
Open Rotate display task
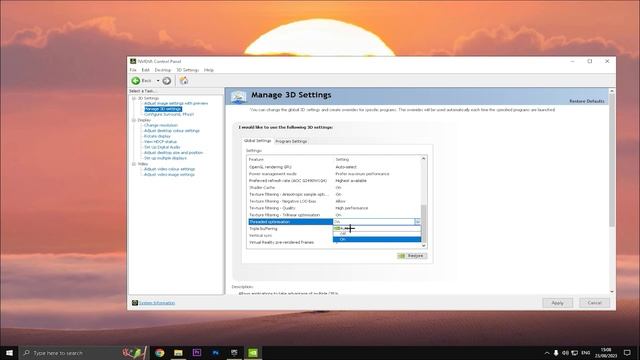(157, 136)
